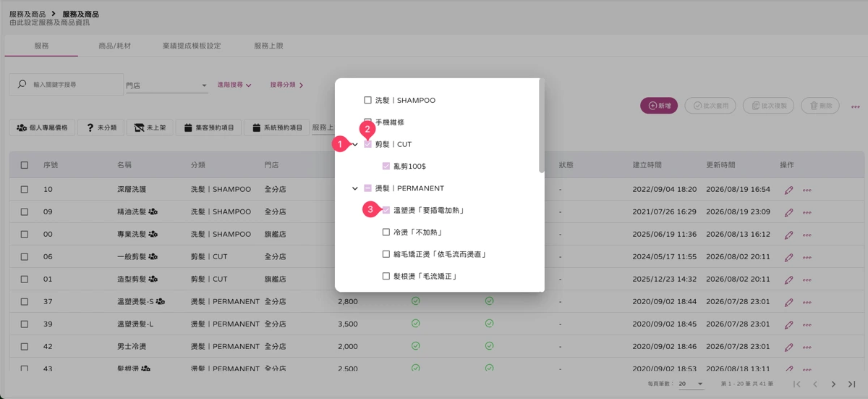This screenshot has height=399, width=868.
Task: Open more options for row 42 男士冷燙
Action: click(x=807, y=348)
